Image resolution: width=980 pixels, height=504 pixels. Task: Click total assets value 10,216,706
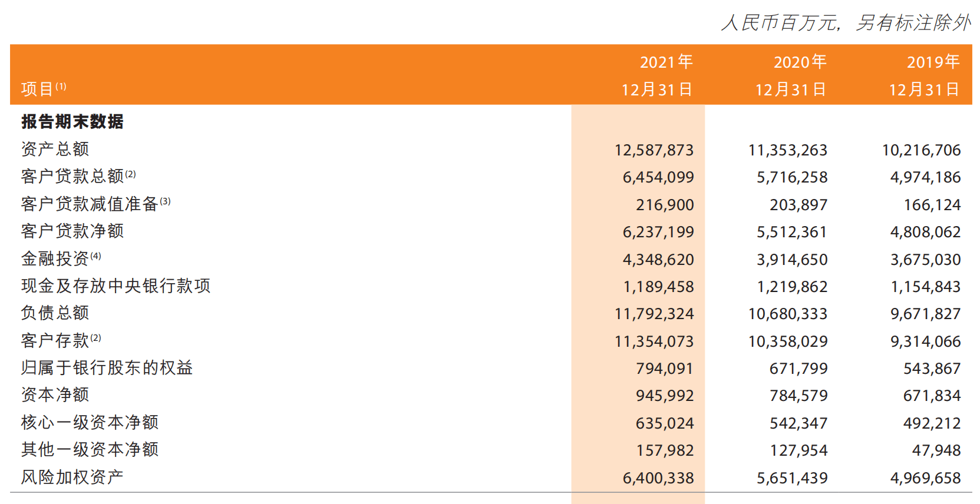click(922, 150)
